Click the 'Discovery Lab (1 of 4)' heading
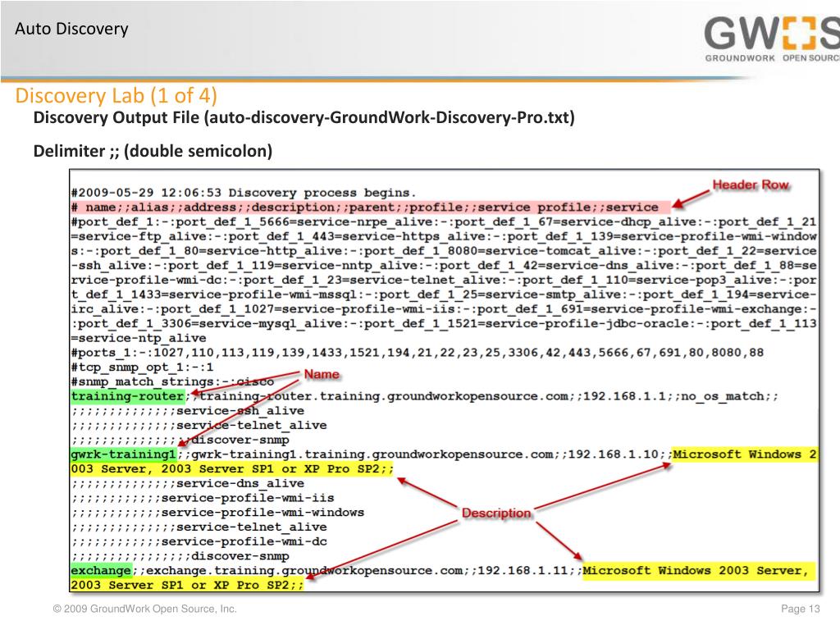 click(116, 95)
